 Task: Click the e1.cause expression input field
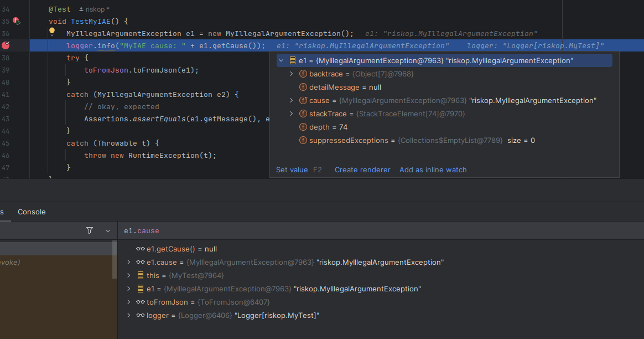[x=381, y=231]
